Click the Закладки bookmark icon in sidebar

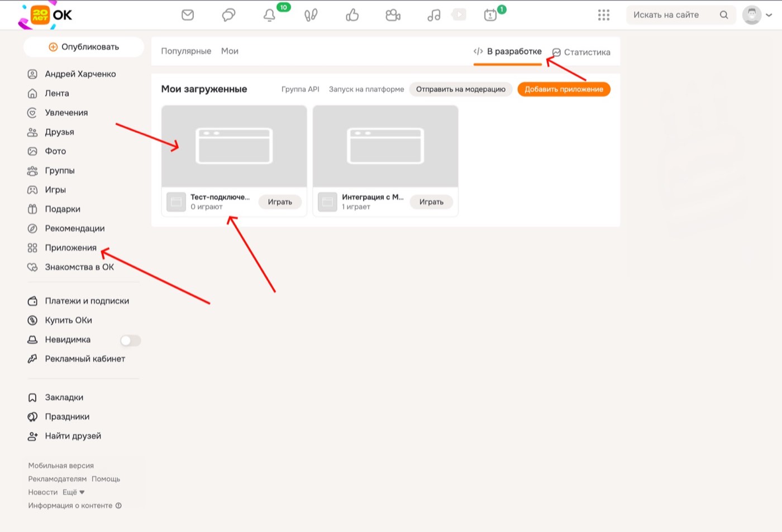[32, 397]
